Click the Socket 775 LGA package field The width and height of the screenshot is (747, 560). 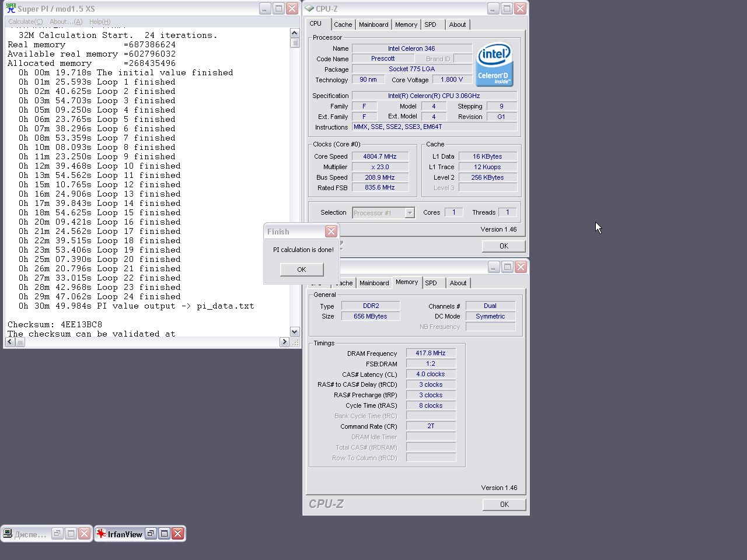coord(411,69)
